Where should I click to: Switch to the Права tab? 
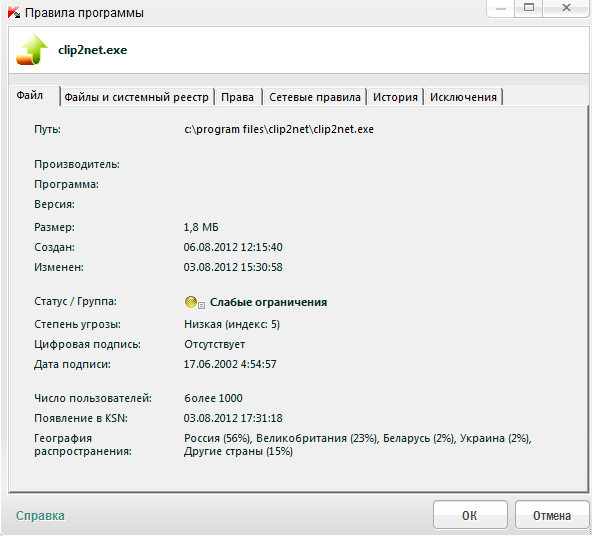237,97
